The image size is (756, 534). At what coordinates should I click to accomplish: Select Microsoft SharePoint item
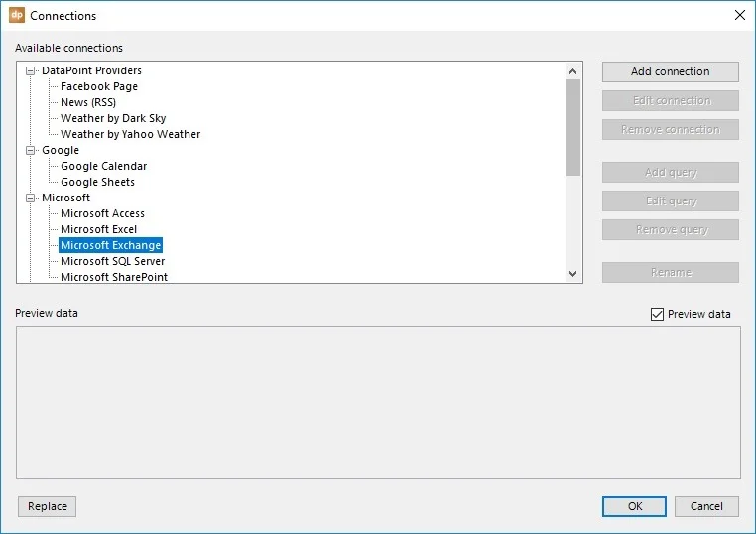pos(114,277)
